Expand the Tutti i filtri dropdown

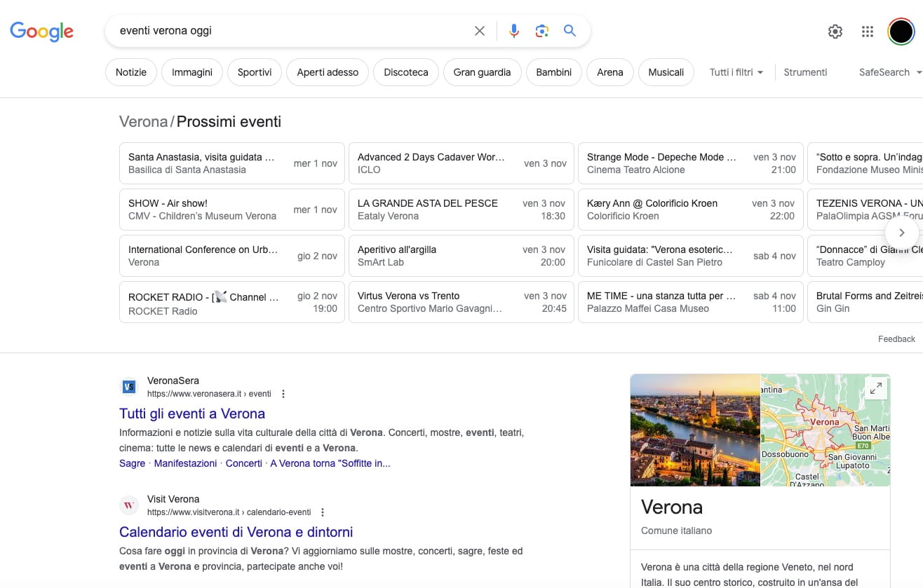(x=736, y=72)
